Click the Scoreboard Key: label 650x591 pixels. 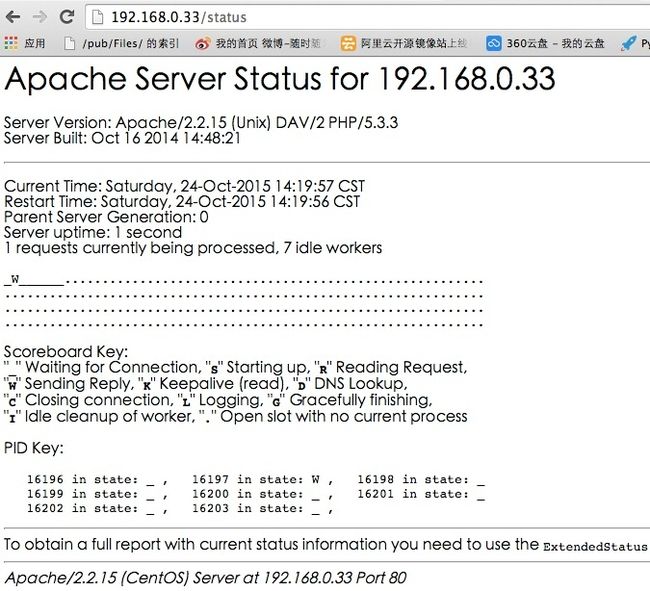coord(66,351)
